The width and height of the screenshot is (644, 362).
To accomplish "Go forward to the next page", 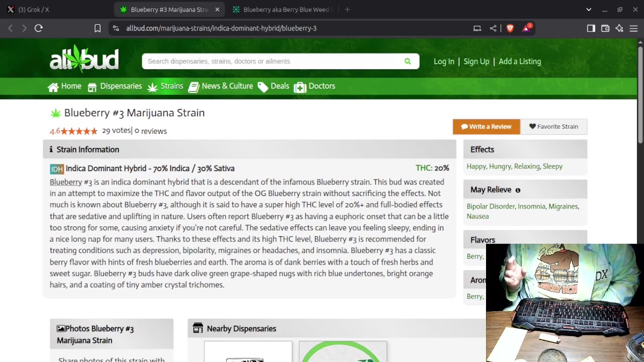I will tap(24, 29).
